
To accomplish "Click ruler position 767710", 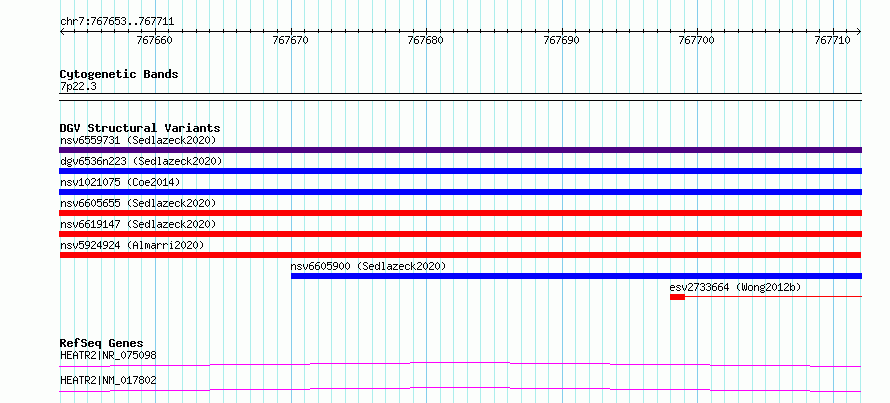I will point(833,40).
